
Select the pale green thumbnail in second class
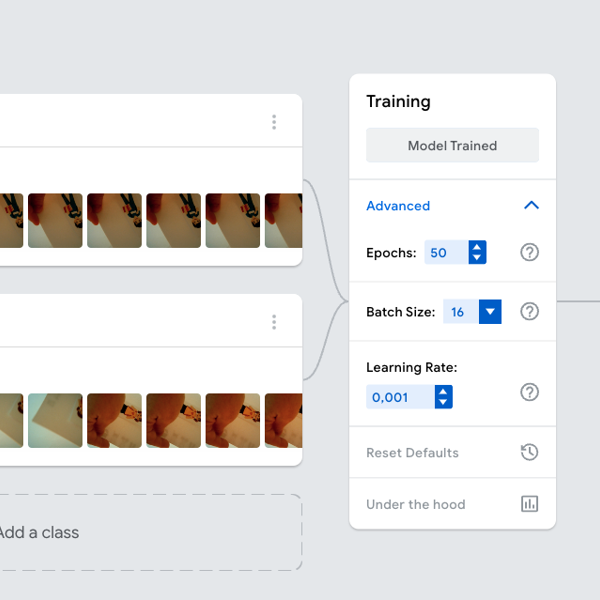pos(55,420)
